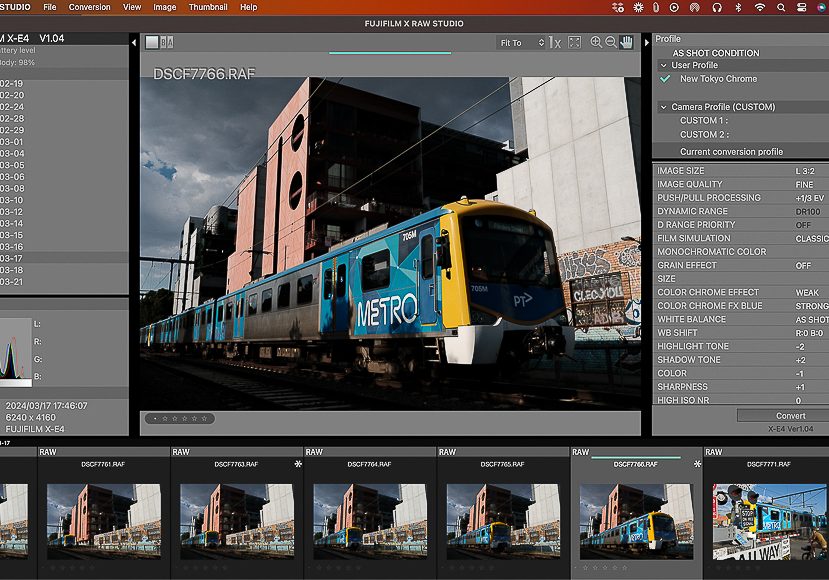Select DSCF7765.RAF thumbnail
The height and width of the screenshot is (580, 829).
click(503, 521)
